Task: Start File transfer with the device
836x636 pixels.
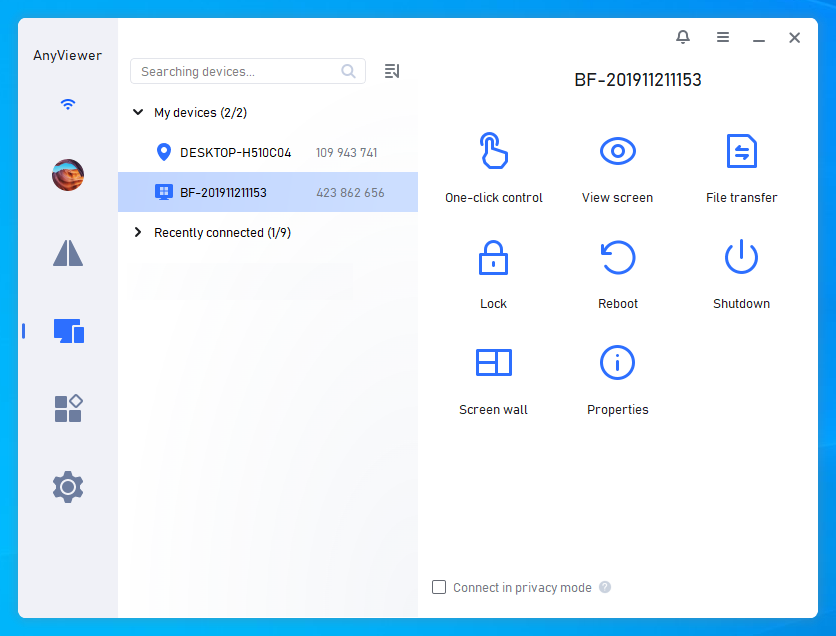Action: (x=741, y=152)
